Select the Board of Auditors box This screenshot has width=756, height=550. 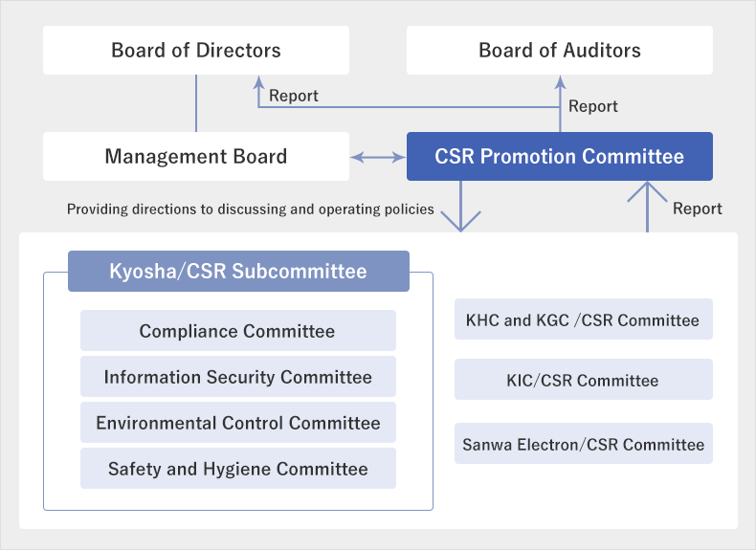tap(559, 50)
